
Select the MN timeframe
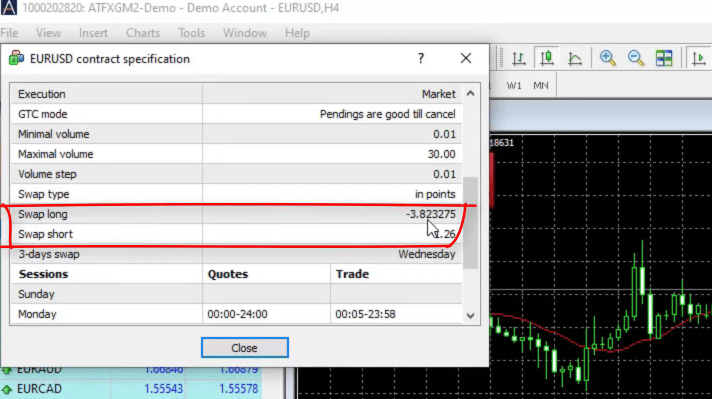tap(541, 85)
